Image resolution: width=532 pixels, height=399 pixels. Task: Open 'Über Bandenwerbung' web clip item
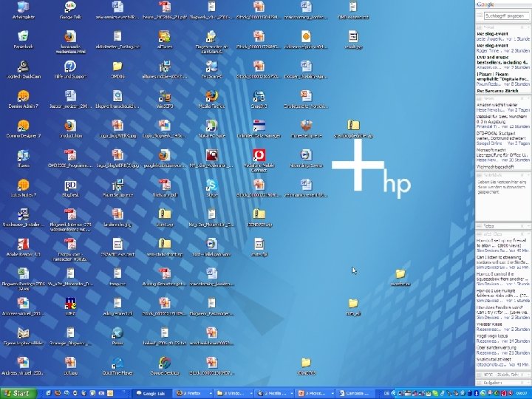click(x=503, y=350)
